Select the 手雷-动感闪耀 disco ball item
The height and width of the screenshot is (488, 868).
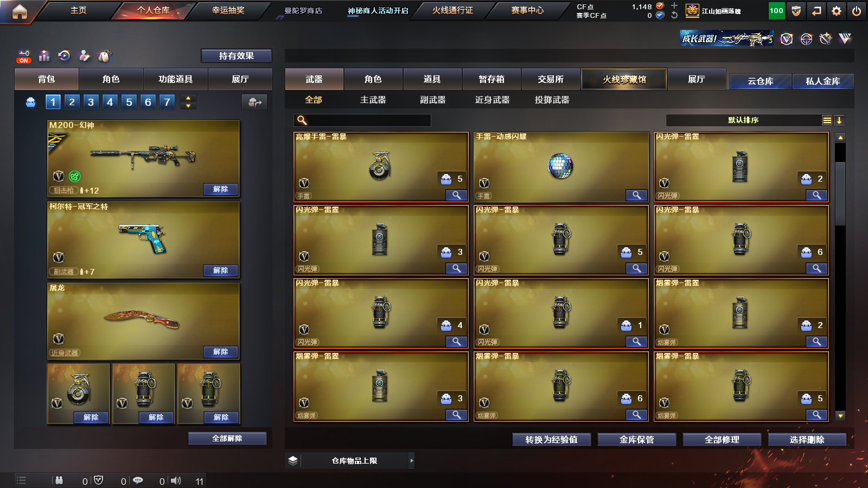[561, 167]
